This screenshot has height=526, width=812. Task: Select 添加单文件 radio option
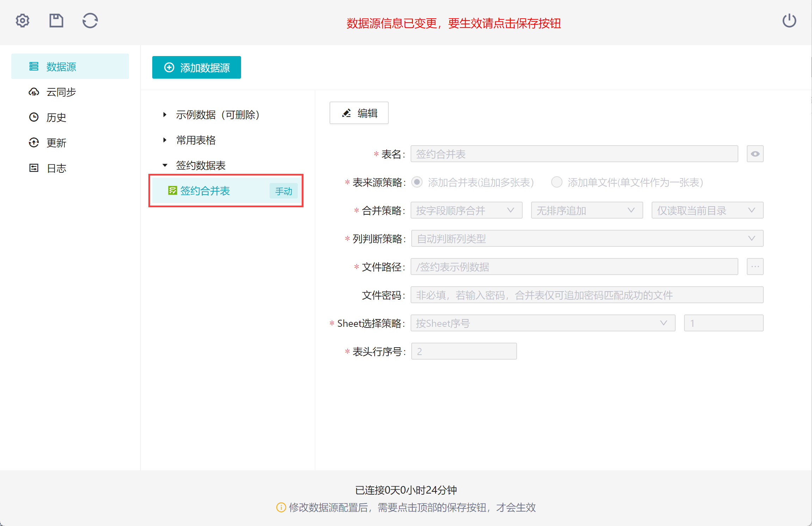556,182
